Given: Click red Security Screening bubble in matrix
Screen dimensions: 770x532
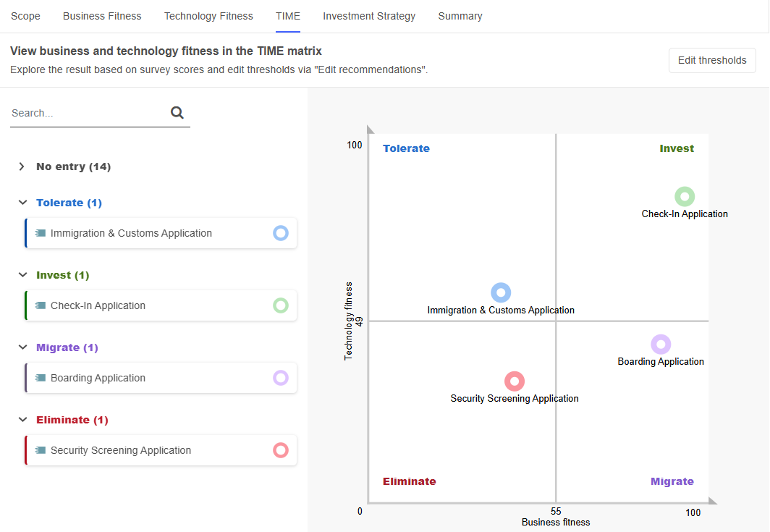Looking at the screenshot, I should 514,381.
